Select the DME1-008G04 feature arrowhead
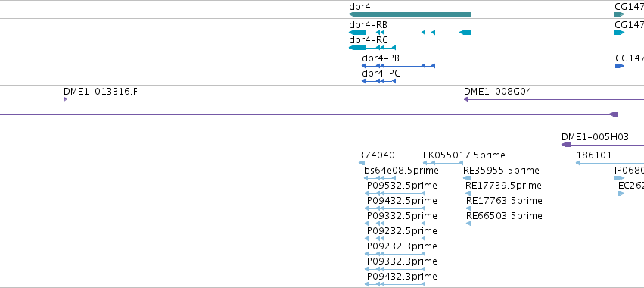This screenshot has height=288, width=644. pos(465,99)
